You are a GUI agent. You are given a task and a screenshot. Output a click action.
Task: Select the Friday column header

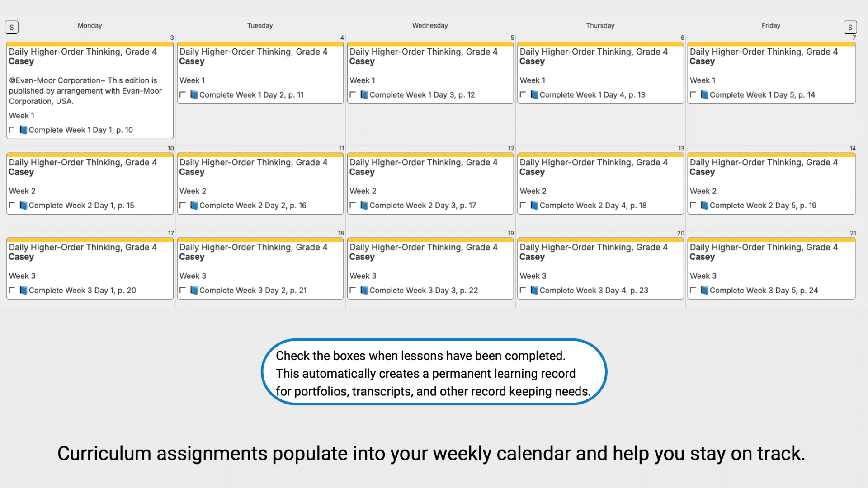[771, 26]
